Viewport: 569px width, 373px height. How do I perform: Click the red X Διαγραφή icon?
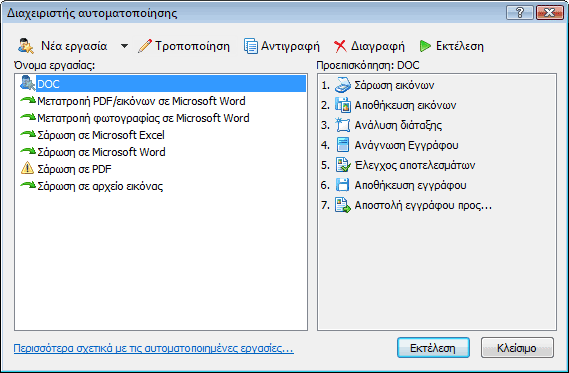(340, 46)
